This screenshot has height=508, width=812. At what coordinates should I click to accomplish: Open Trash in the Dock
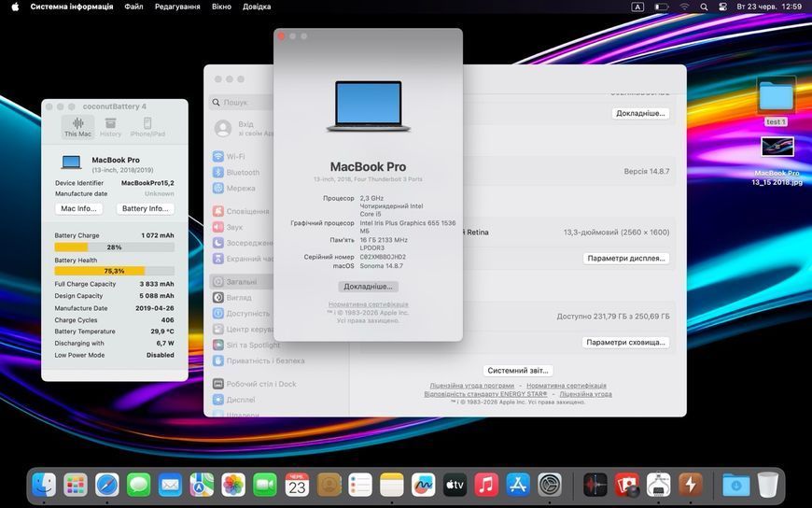coord(767,486)
